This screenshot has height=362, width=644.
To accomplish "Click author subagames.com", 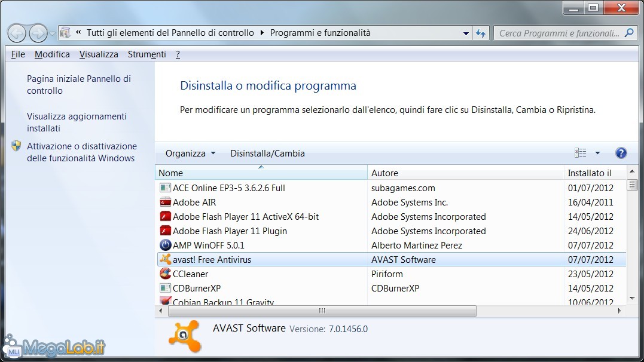I will tap(403, 188).
